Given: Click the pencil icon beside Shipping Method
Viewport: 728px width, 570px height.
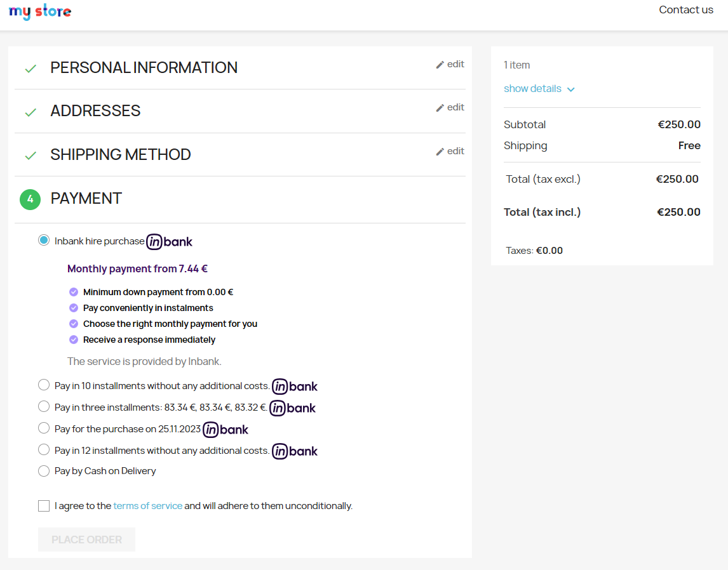Looking at the screenshot, I should [440, 152].
